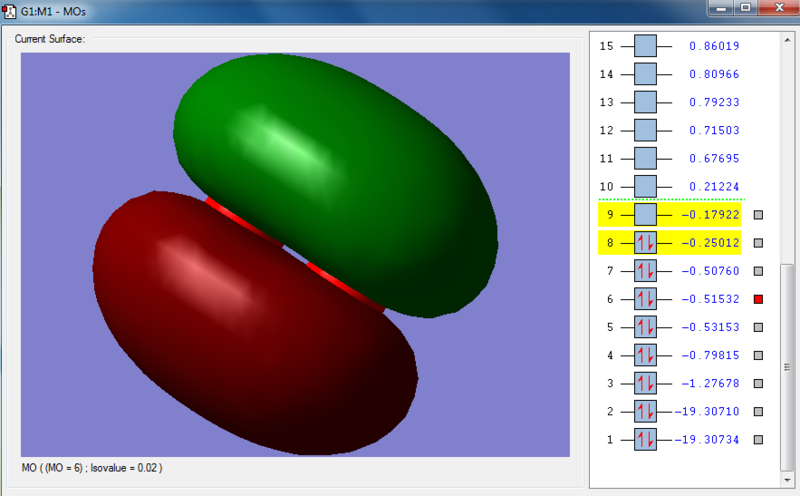Click orbital number label 8
This screenshot has width=800, height=496.
tap(610, 242)
